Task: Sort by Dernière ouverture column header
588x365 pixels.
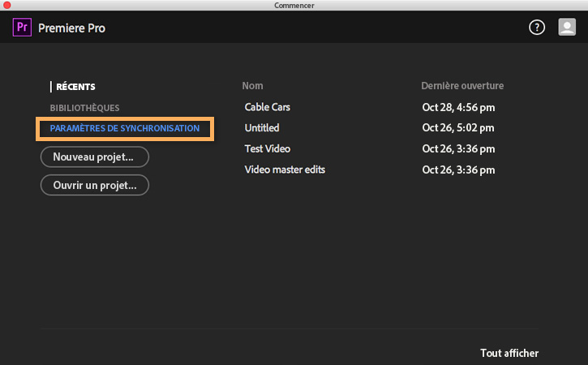Action: tap(462, 86)
